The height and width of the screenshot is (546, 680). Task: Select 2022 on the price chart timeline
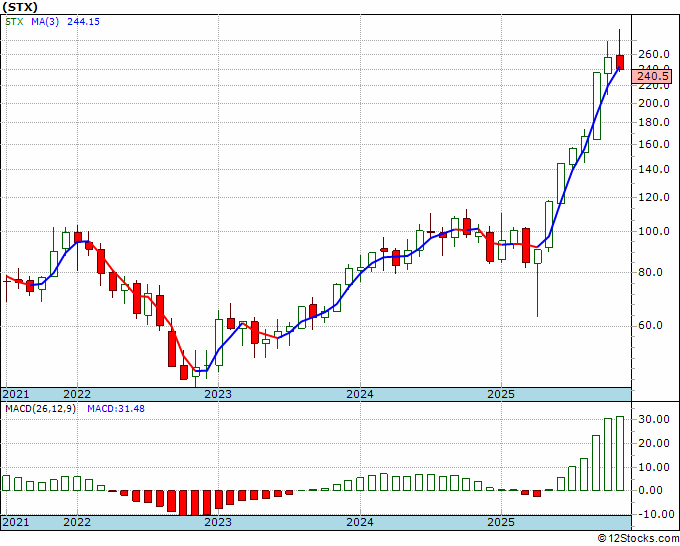[x=77, y=394]
